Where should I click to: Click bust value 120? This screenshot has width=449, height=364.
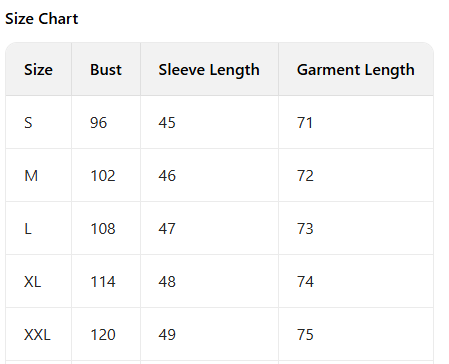(x=103, y=335)
